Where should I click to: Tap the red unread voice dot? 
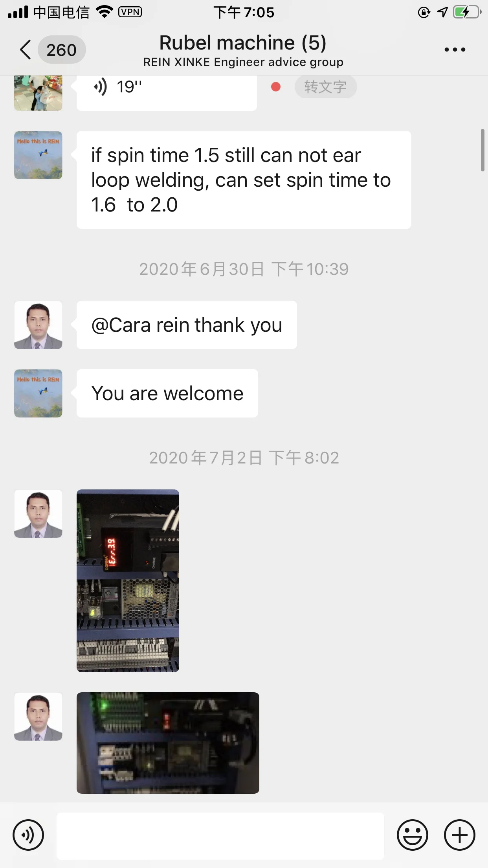point(276,86)
